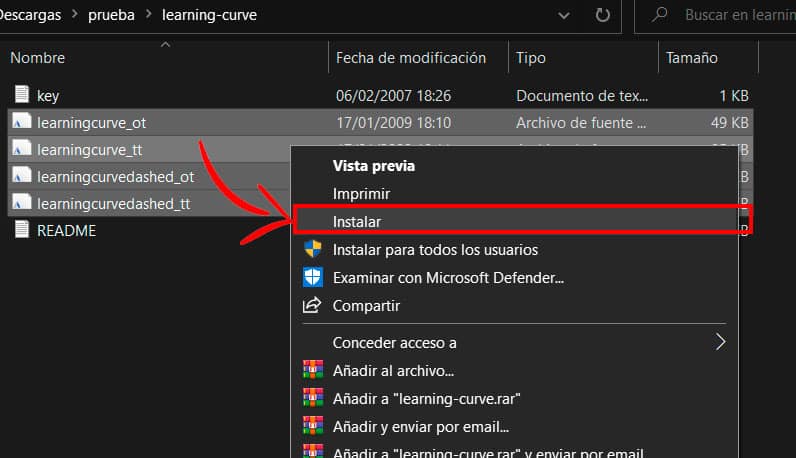Screen dimensions: 796x458
Task: Sort files by Nombre column header
Action: pos(37,58)
